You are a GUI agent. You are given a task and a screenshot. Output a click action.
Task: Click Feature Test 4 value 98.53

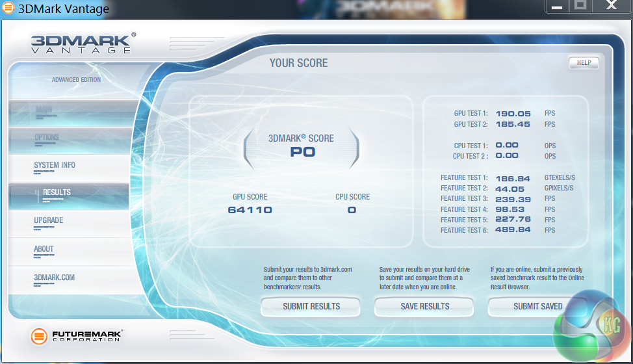coord(510,209)
